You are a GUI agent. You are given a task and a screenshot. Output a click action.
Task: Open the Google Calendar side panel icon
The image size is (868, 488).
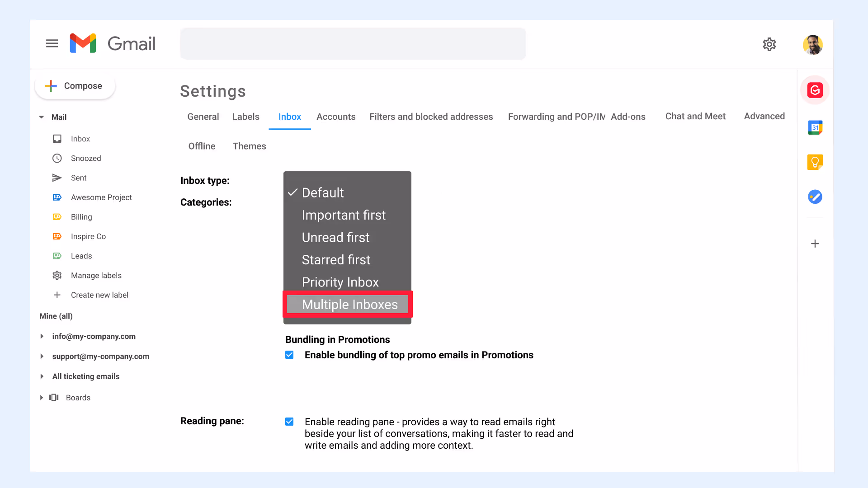pos(815,127)
